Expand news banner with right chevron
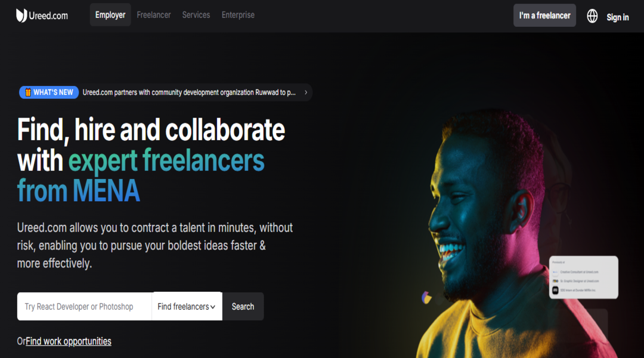This screenshot has width=644, height=358. (305, 92)
